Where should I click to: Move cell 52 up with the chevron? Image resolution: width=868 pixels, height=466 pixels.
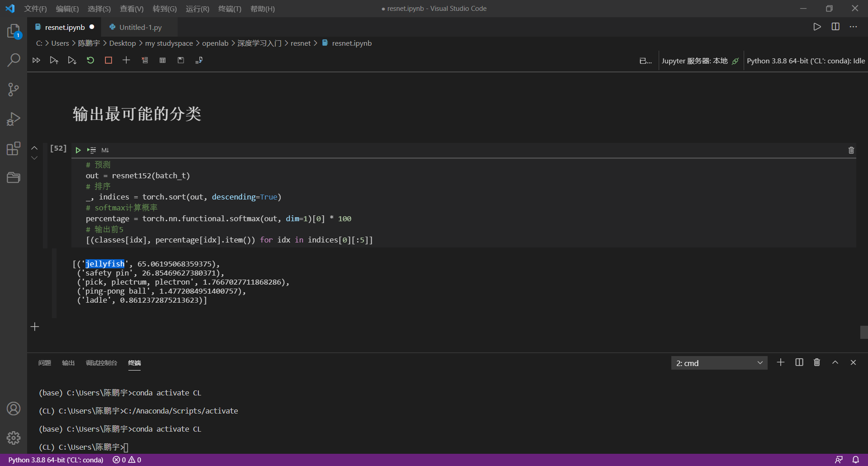click(x=34, y=148)
